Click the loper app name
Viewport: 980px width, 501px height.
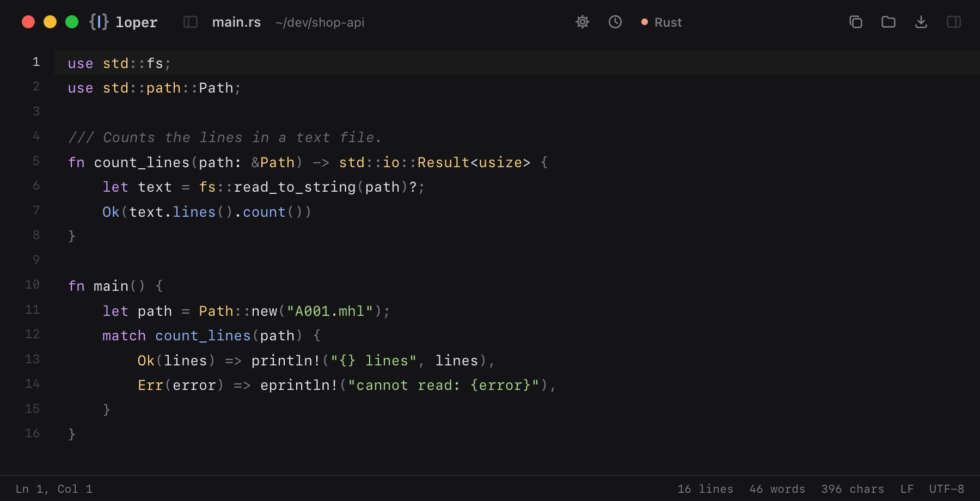coord(137,22)
